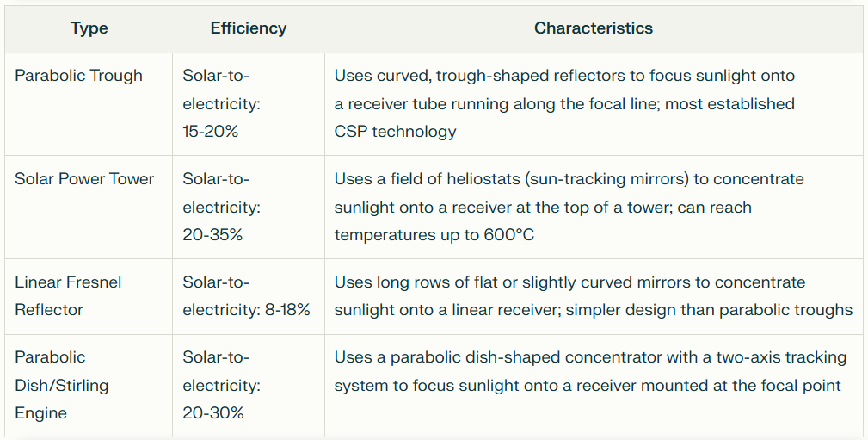Click the 20-35% efficiency cell
Image resolution: width=868 pixels, height=440 pixels.
(x=249, y=208)
